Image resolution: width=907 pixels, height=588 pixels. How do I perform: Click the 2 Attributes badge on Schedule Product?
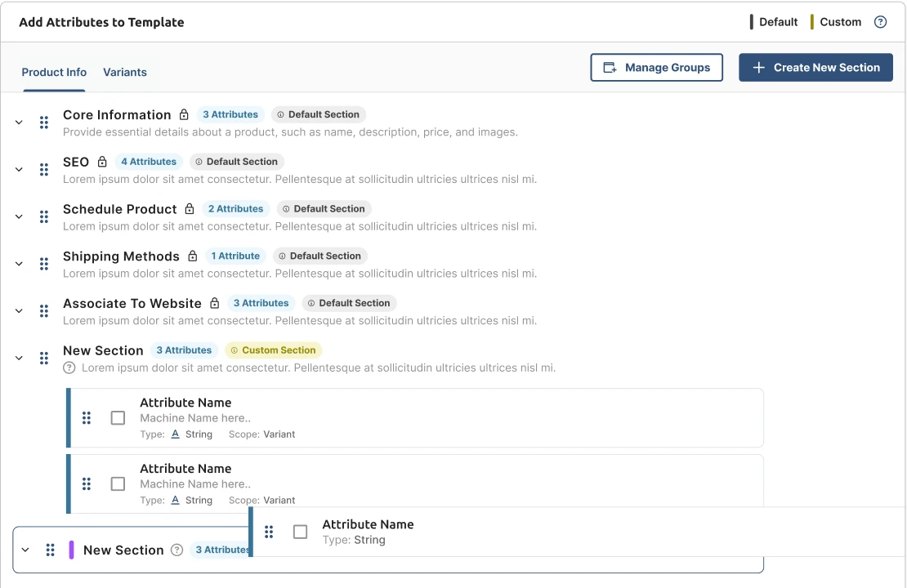[235, 209]
